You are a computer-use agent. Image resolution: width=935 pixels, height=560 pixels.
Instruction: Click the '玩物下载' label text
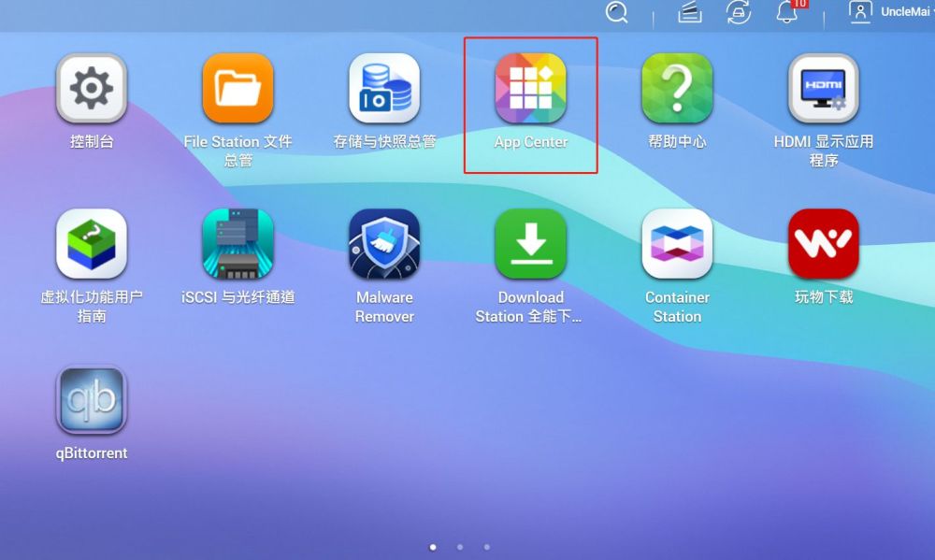pyautogui.click(x=824, y=297)
